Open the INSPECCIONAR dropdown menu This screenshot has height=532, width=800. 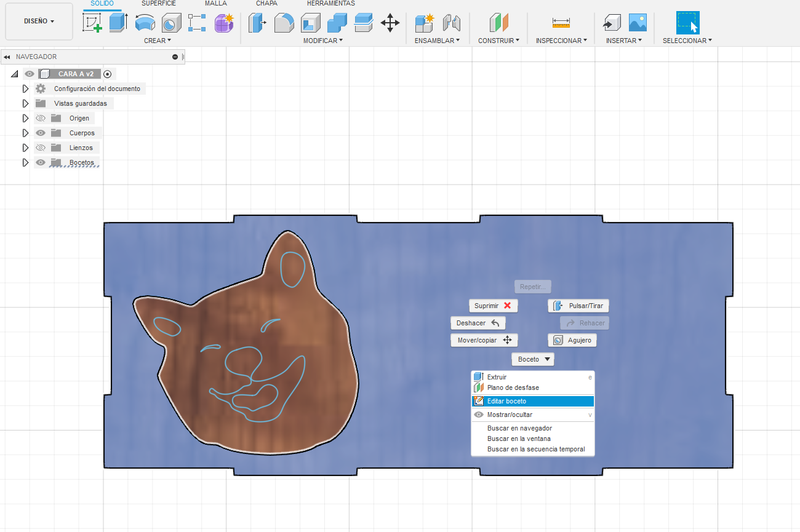tap(561, 41)
